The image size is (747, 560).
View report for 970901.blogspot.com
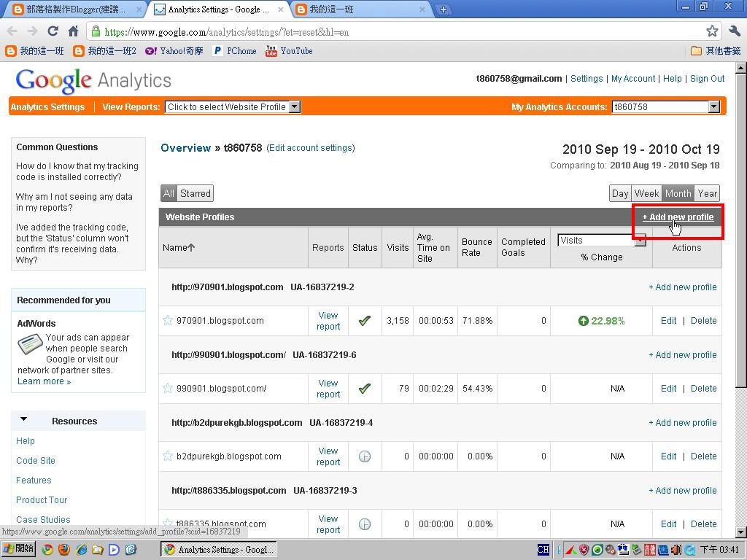(x=328, y=321)
